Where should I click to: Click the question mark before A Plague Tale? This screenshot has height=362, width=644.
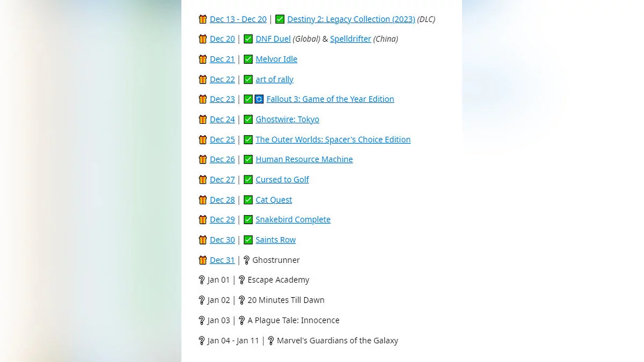coord(241,321)
